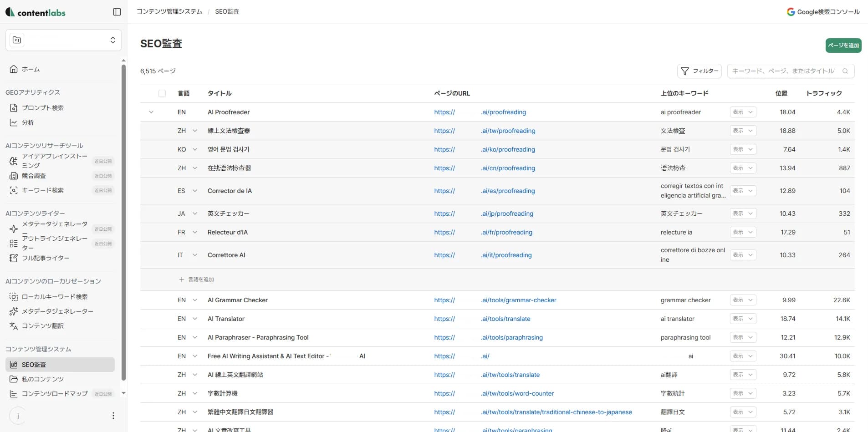Image resolution: width=868 pixels, height=432 pixels.
Task: Check the select-all checkbox in table header
Action: tap(162, 93)
